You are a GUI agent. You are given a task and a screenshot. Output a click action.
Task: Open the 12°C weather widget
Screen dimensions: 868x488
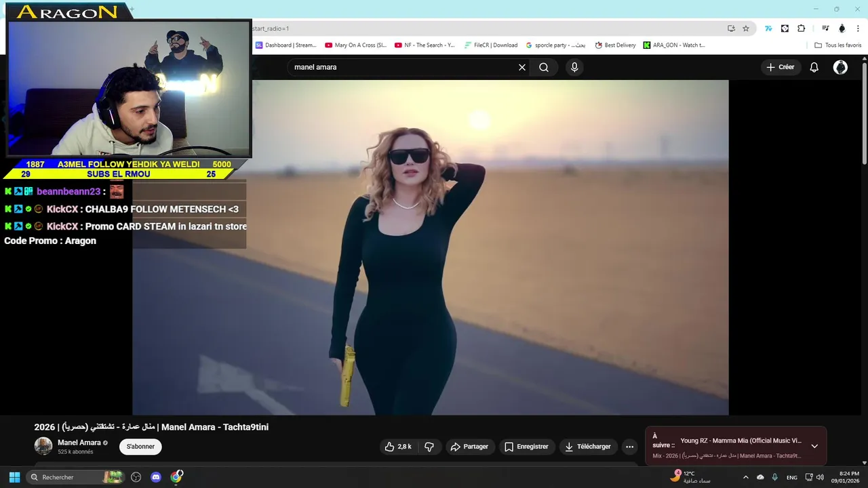[690, 477]
